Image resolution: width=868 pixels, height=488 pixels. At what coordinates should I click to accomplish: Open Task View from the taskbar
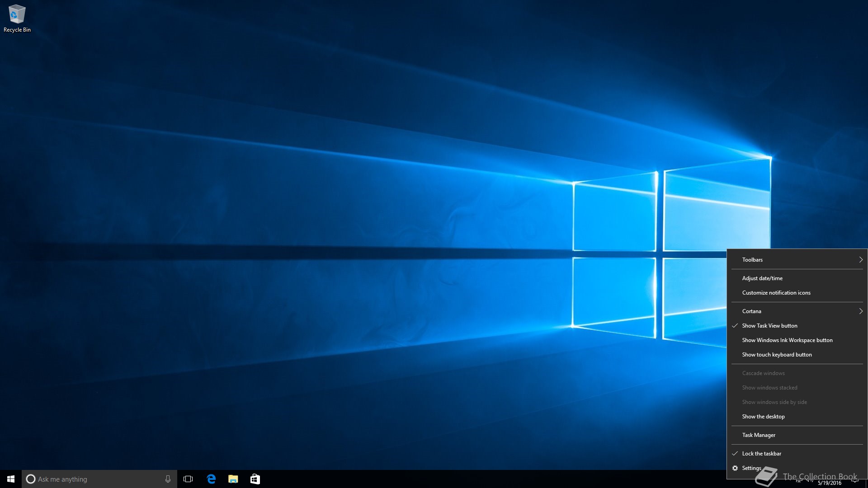click(x=188, y=479)
